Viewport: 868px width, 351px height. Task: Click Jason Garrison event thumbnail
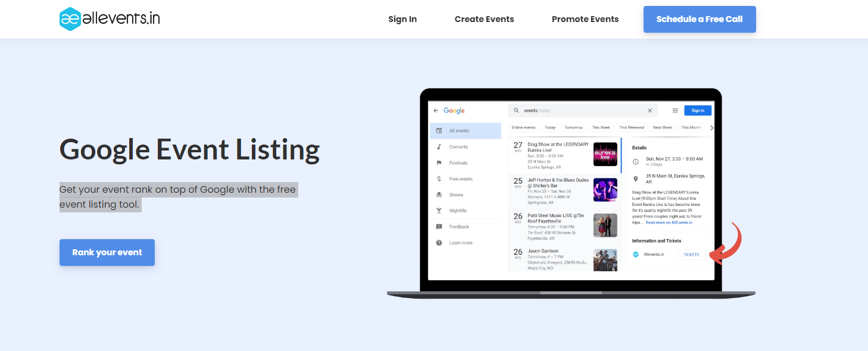(605, 260)
